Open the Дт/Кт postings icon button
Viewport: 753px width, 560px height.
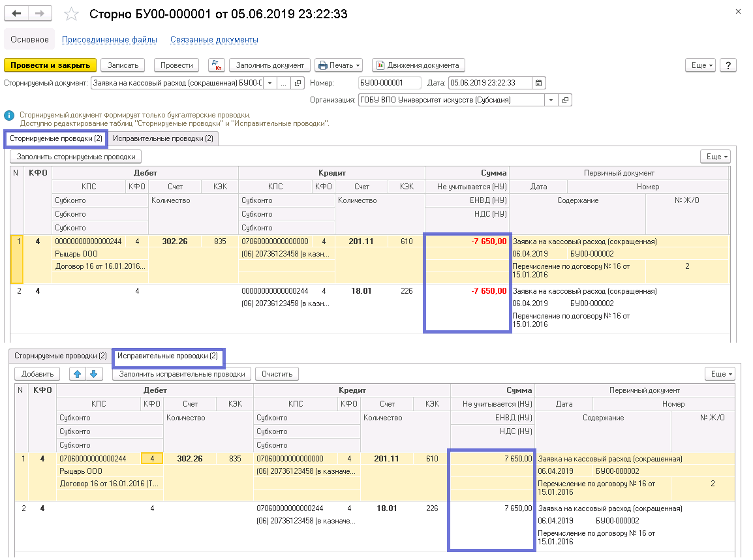click(x=216, y=65)
